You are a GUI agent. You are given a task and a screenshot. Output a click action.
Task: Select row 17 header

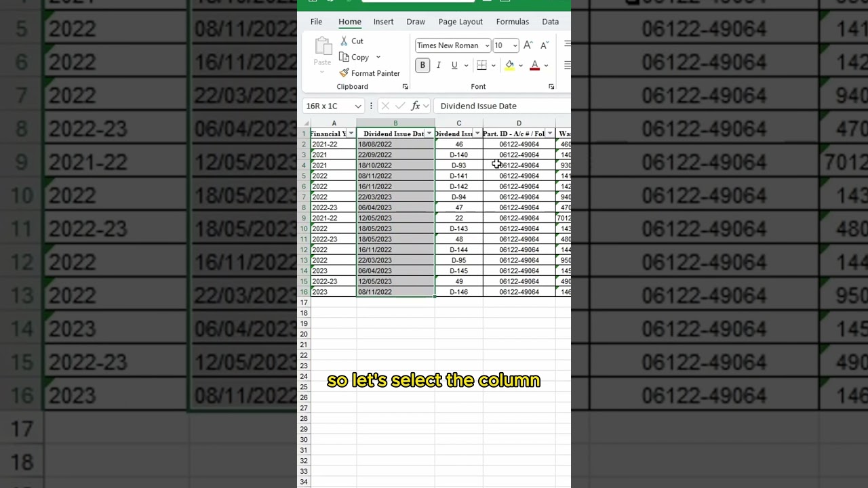(x=304, y=302)
